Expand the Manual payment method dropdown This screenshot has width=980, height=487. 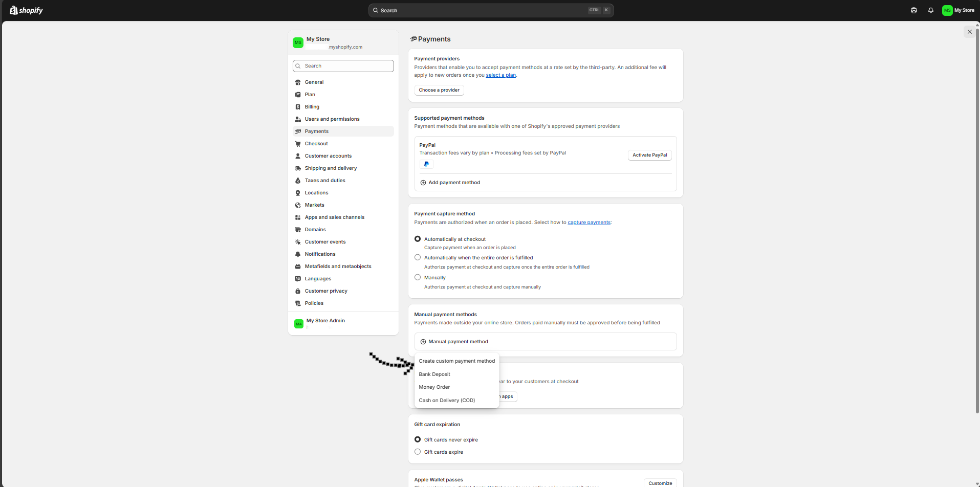click(x=545, y=342)
